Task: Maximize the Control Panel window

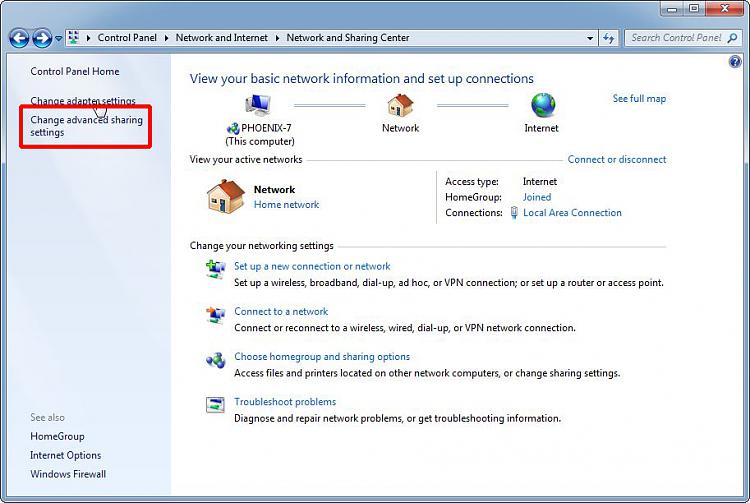Action: pos(695,8)
